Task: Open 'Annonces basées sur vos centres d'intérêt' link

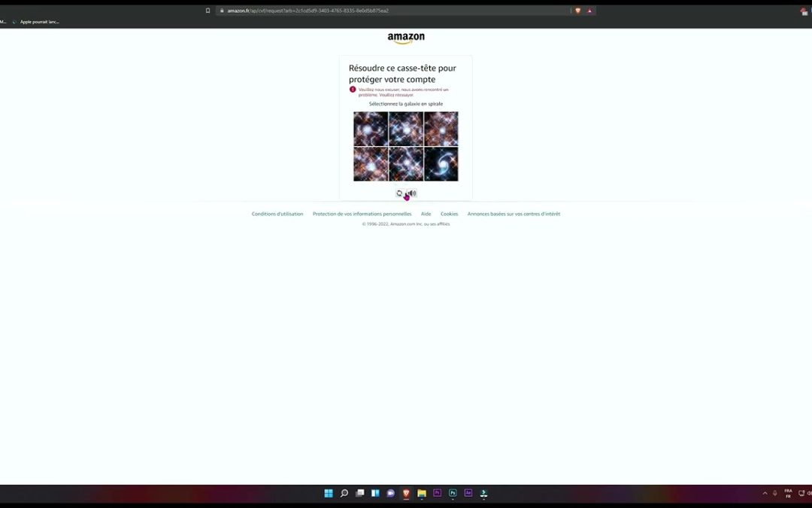Action: [514, 214]
